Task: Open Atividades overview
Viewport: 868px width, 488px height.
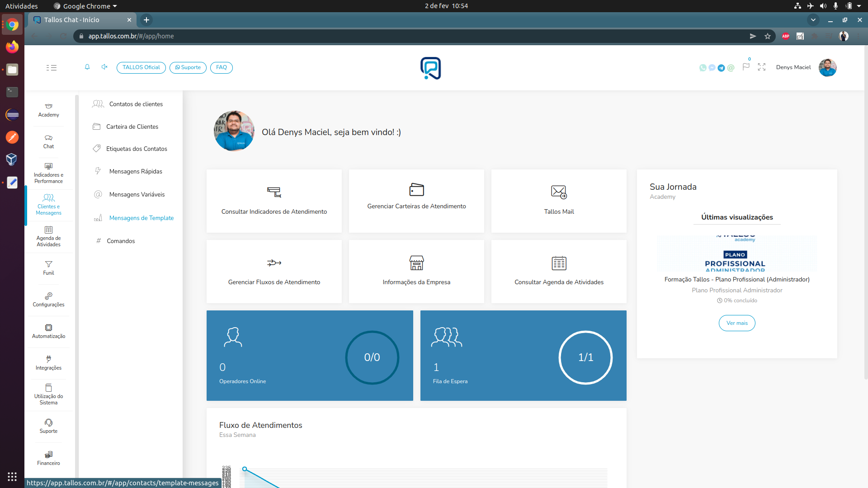Action: [21, 6]
